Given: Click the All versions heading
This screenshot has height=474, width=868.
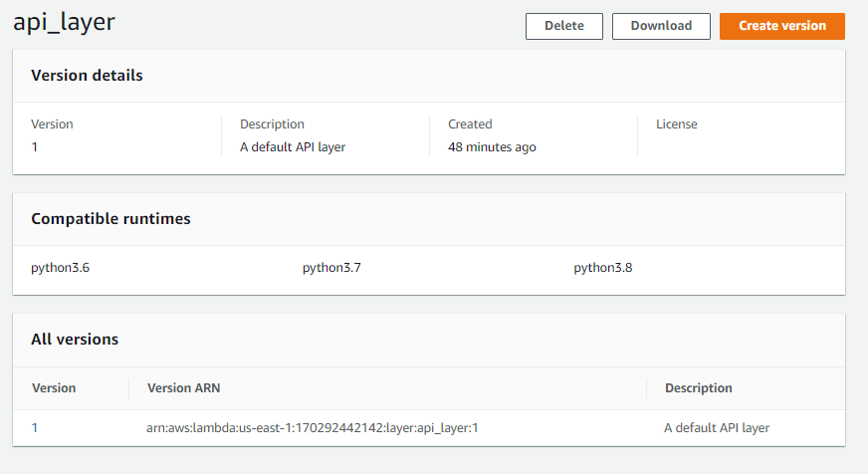Looking at the screenshot, I should click(x=75, y=339).
